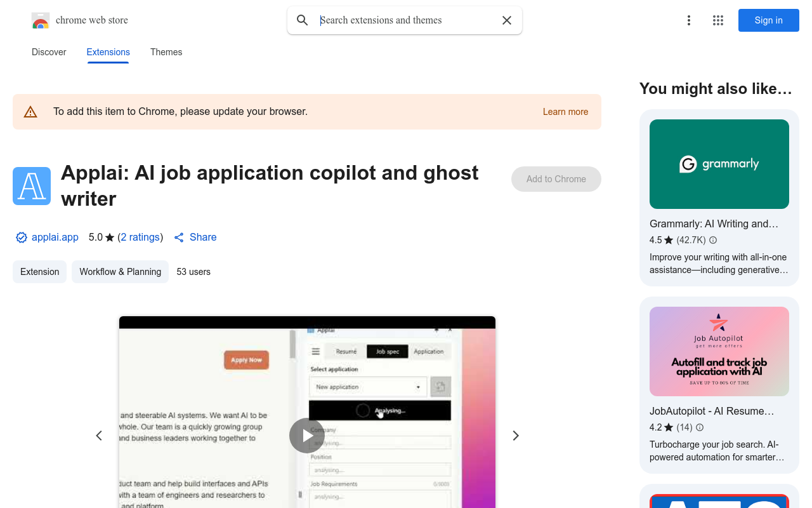Screen dimensions: 812x508
Task: Click the 53 users text
Action: click(x=193, y=272)
